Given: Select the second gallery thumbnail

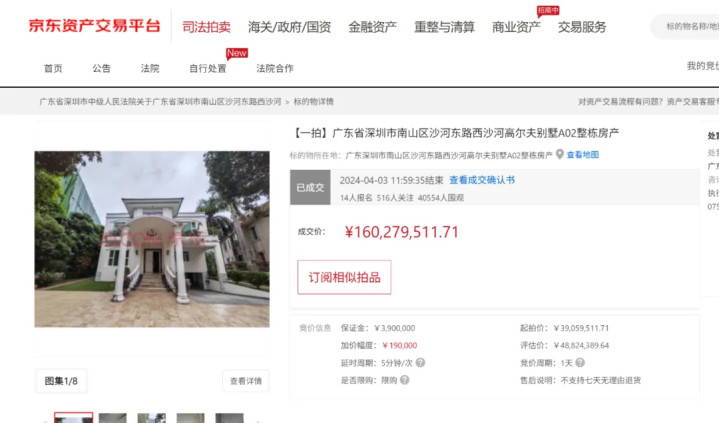Looking at the screenshot, I should (x=113, y=418).
